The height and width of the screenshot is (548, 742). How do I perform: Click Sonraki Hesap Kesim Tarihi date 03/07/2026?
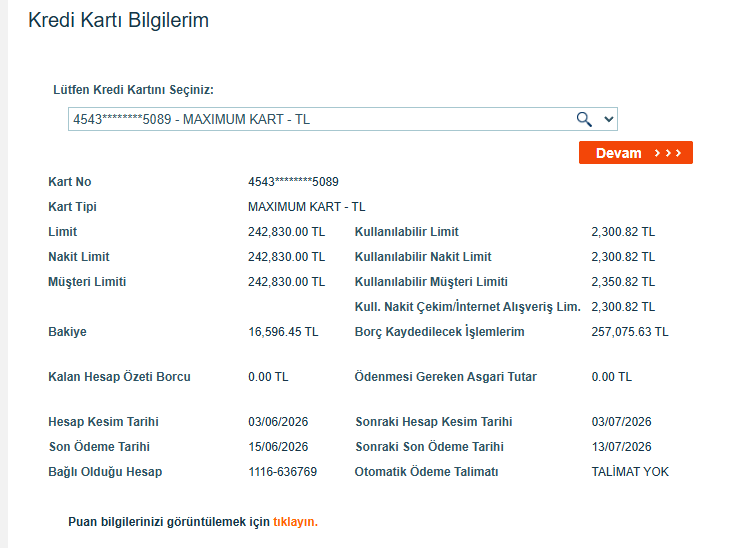[621, 422]
